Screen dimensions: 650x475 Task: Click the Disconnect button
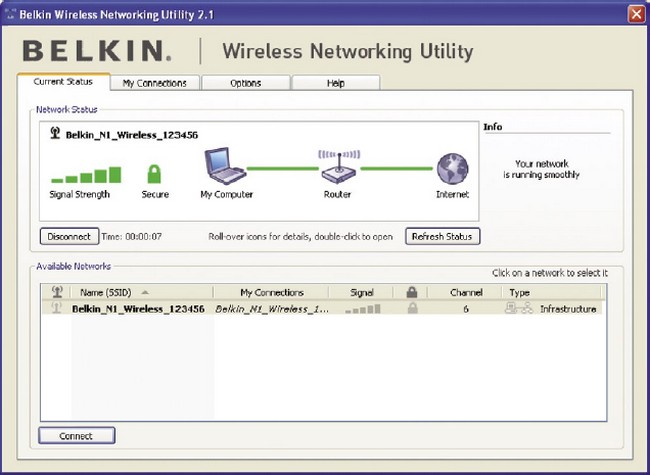pos(69,236)
